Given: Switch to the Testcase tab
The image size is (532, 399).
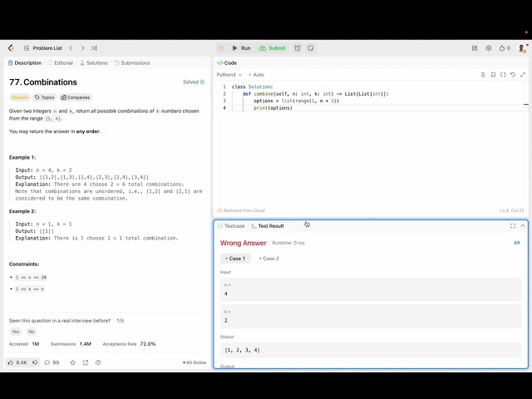Looking at the screenshot, I should pos(231,226).
